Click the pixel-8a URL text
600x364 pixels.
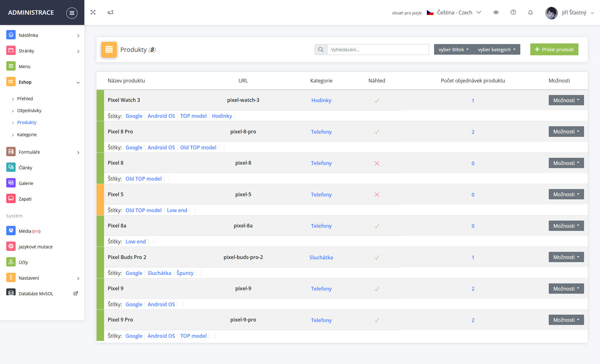click(x=243, y=226)
